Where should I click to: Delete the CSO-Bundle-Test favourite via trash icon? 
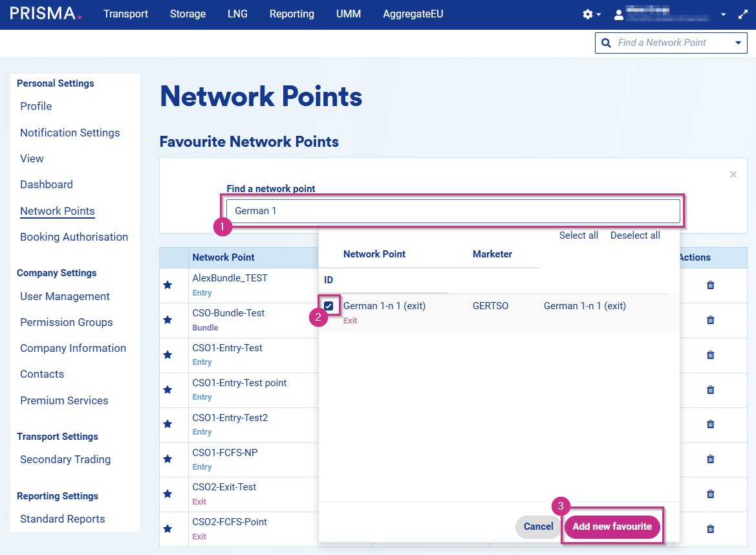point(711,320)
